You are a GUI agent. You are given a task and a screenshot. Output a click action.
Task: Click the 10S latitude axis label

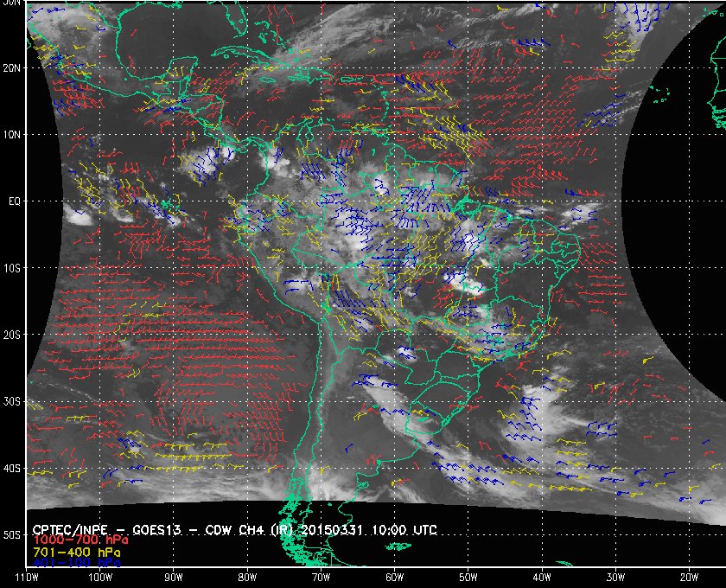coord(12,268)
